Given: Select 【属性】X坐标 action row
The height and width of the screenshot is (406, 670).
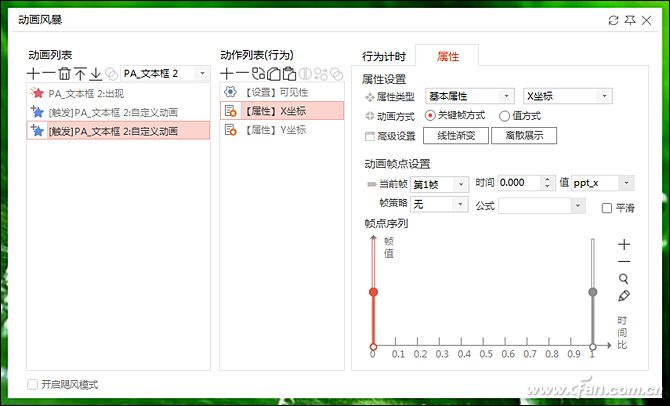Looking at the screenshot, I should pos(282,111).
